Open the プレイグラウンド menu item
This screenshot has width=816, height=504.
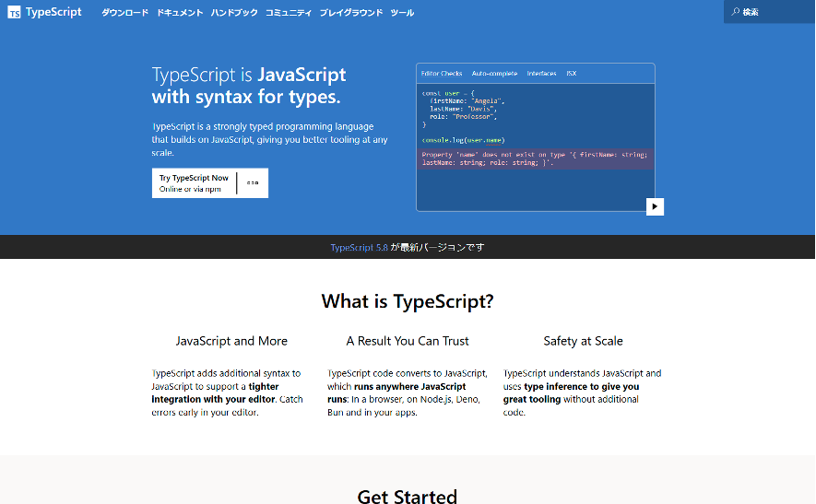(x=351, y=13)
